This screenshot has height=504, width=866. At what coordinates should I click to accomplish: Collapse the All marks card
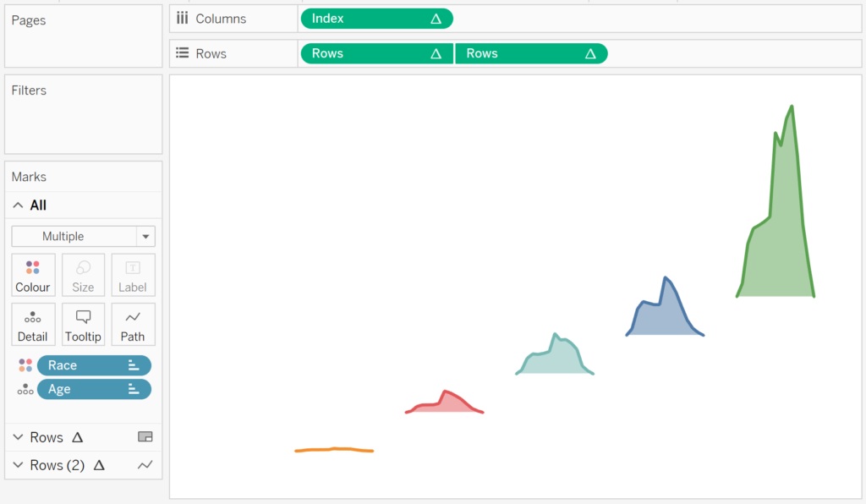coord(19,205)
